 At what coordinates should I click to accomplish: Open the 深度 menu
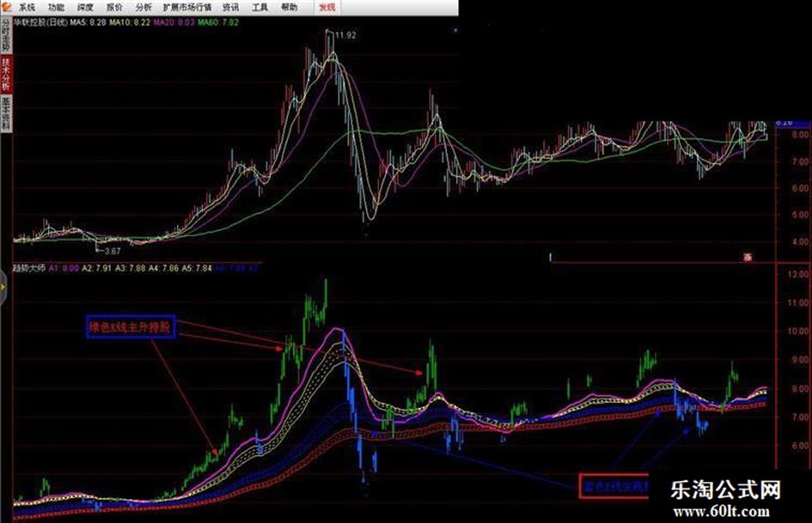coord(85,7)
